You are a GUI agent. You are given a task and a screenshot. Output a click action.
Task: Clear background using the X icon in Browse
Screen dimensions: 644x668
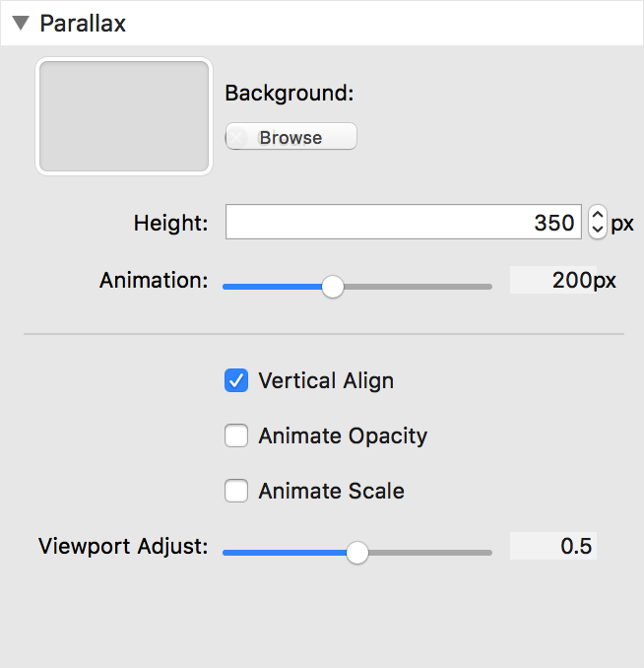pyautogui.click(x=236, y=137)
